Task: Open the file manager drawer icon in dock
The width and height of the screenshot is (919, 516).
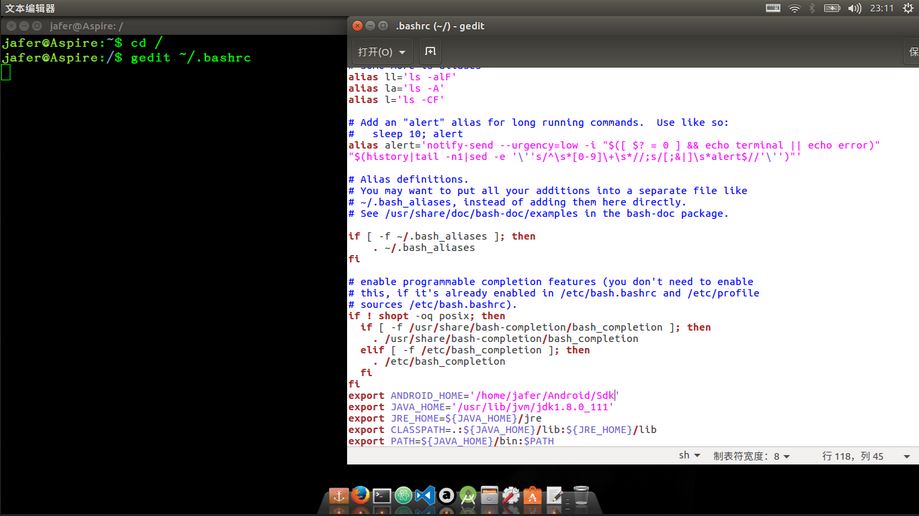Action: 489,496
